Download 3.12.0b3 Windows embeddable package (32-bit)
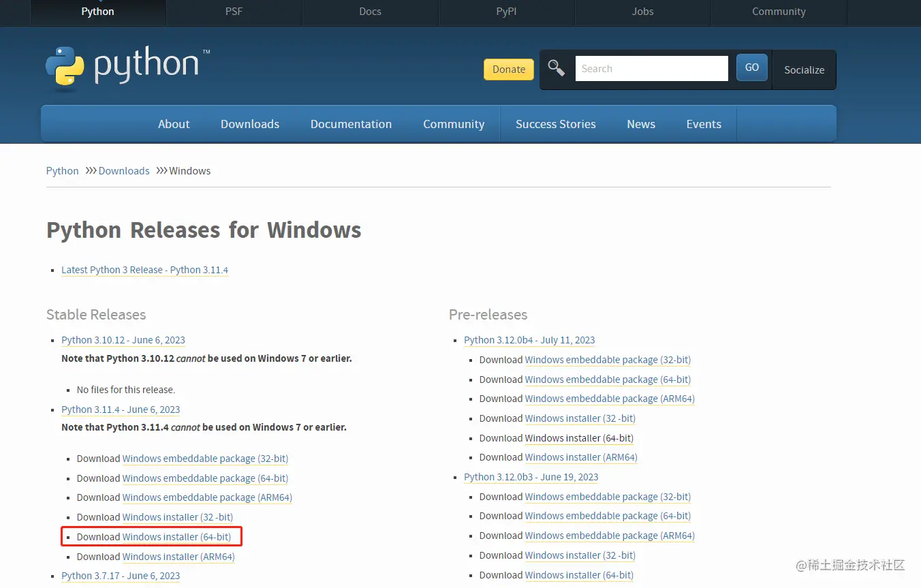This screenshot has width=921, height=588. [x=608, y=497]
